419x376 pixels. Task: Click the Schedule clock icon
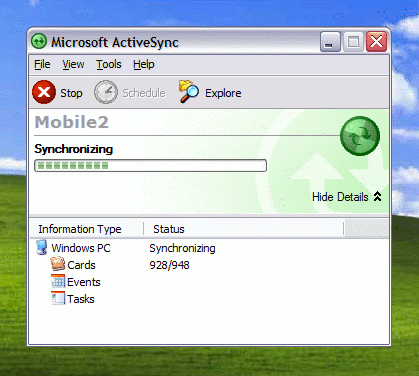[x=106, y=92]
